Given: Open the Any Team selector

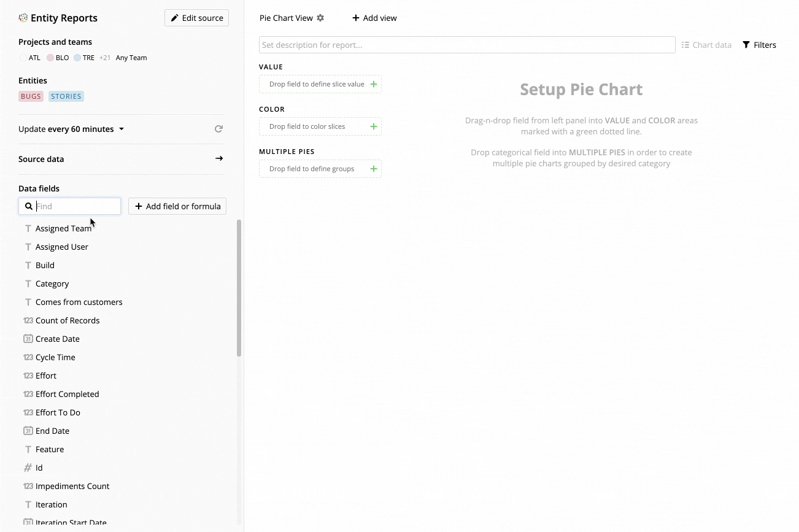Looking at the screenshot, I should pos(131,58).
